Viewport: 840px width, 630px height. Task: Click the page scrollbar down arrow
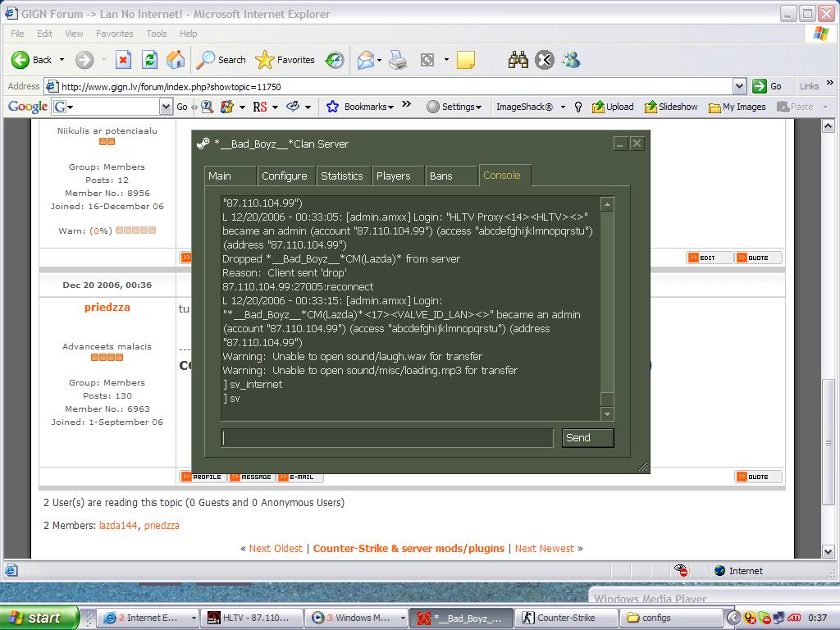pyautogui.click(x=829, y=552)
